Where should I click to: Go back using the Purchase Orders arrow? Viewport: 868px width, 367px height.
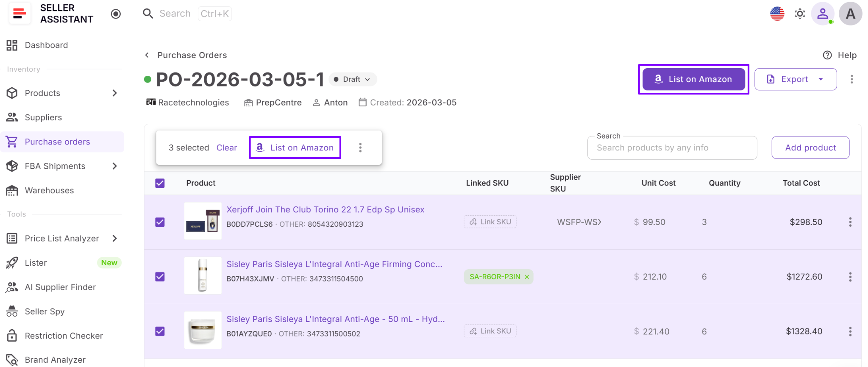[x=147, y=55]
